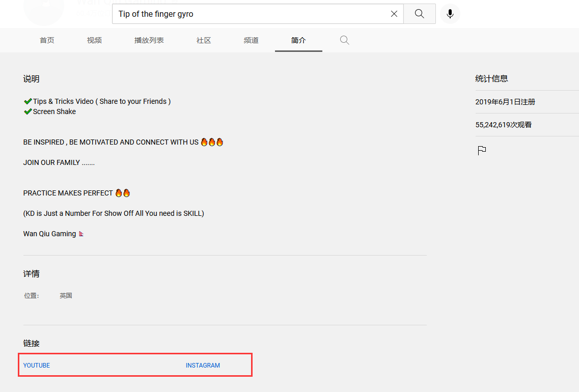Select the 社区 tab
This screenshot has height=392, width=579.
[204, 40]
